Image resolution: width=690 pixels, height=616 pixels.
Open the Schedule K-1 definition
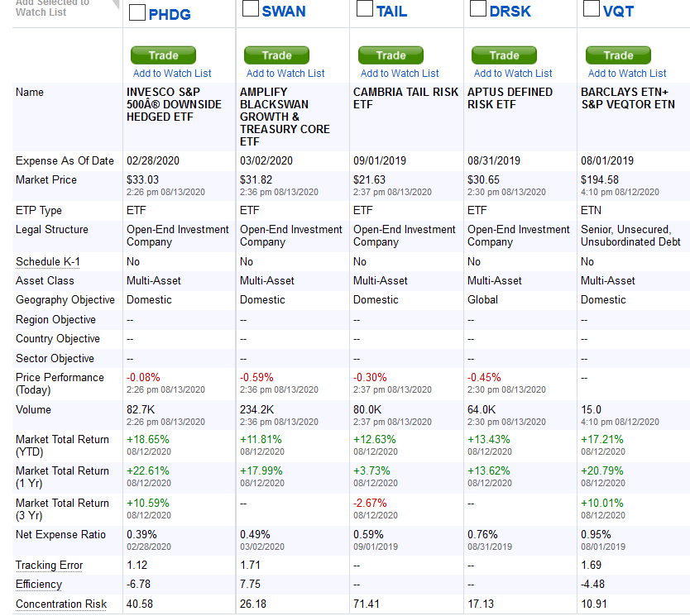[47, 261]
